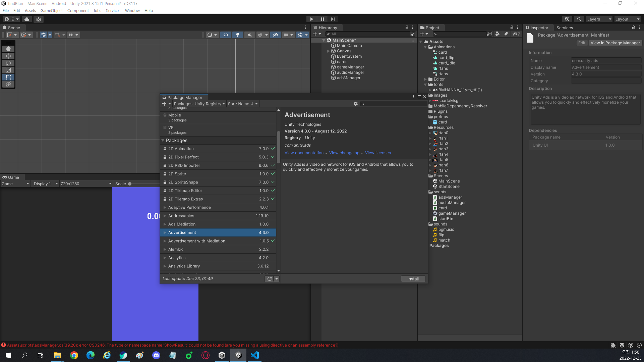Toggle Scene effects icon
This screenshot has height=362, width=644.
click(260, 35)
